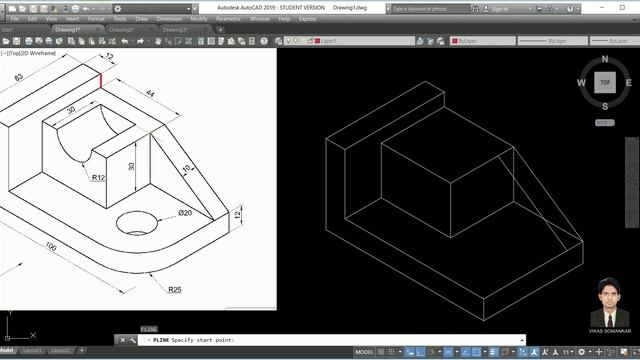Click the red ByLayer color swatch

tap(454, 41)
